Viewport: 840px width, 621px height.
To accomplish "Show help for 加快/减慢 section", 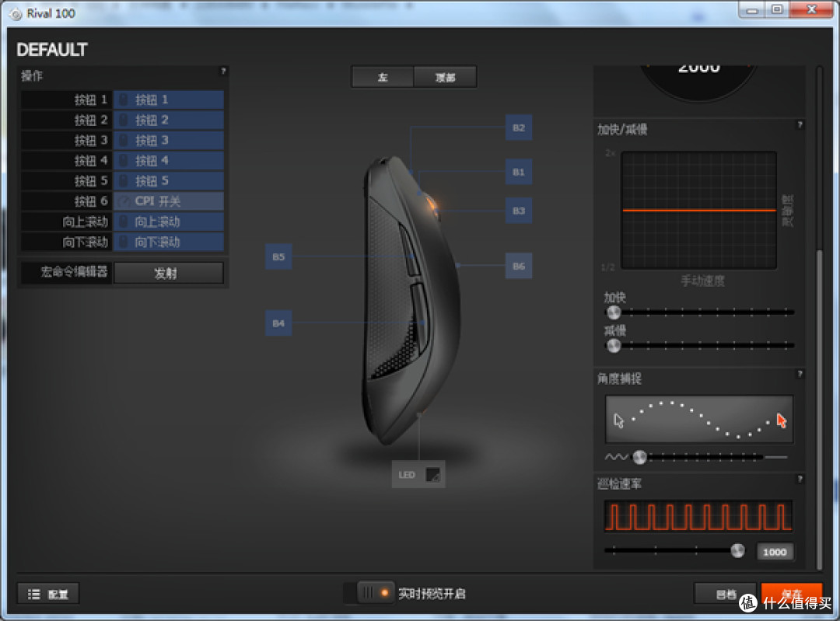I will click(x=800, y=124).
